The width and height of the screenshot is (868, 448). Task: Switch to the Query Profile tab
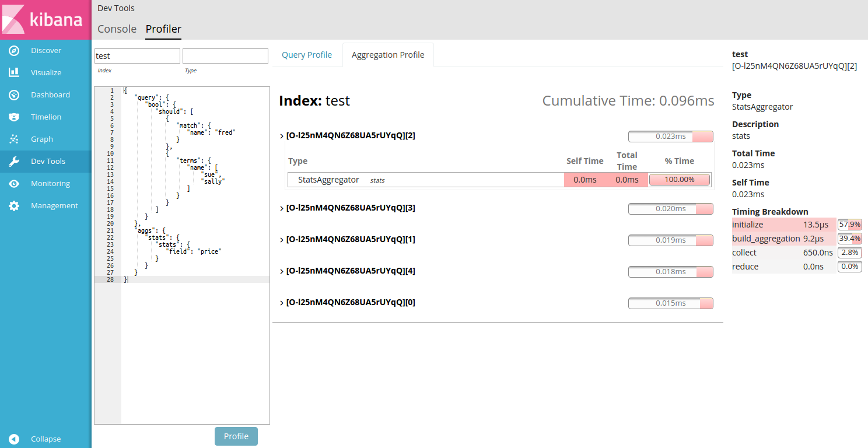tap(307, 55)
